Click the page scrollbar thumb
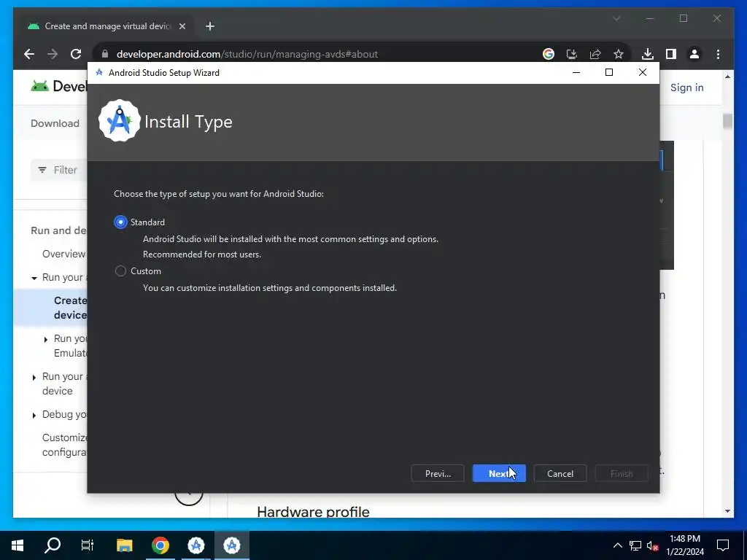 point(727,121)
